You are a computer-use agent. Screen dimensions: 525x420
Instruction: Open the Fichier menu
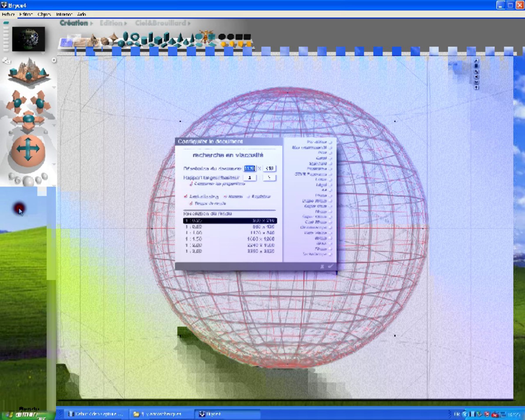coord(8,14)
